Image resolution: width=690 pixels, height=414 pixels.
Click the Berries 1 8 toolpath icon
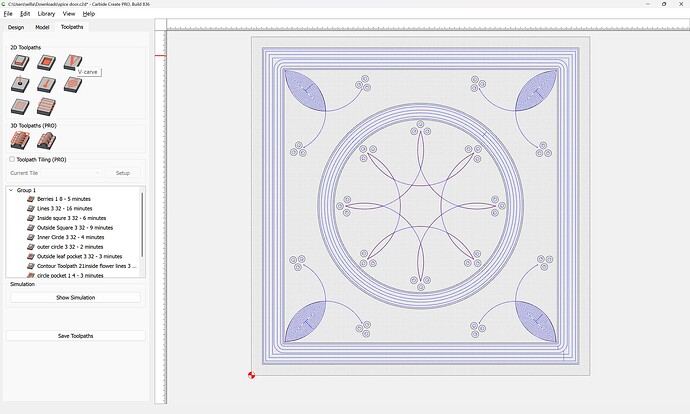tap(30, 199)
